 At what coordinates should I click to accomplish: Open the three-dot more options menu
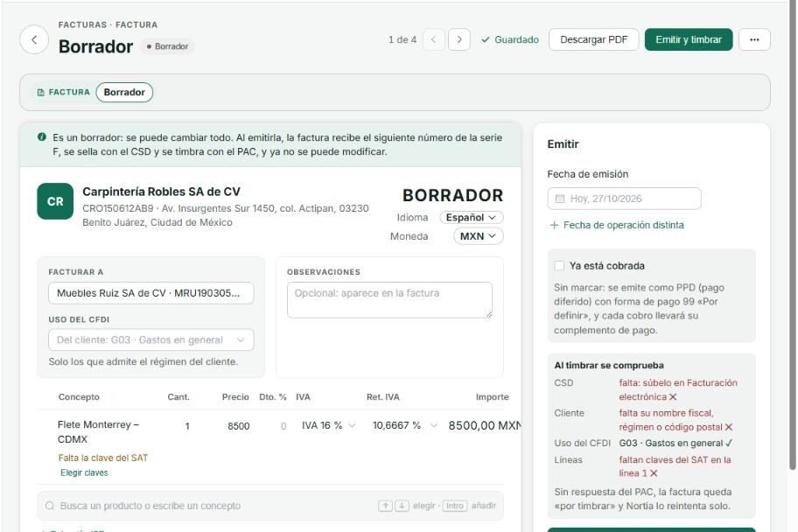tap(754, 39)
